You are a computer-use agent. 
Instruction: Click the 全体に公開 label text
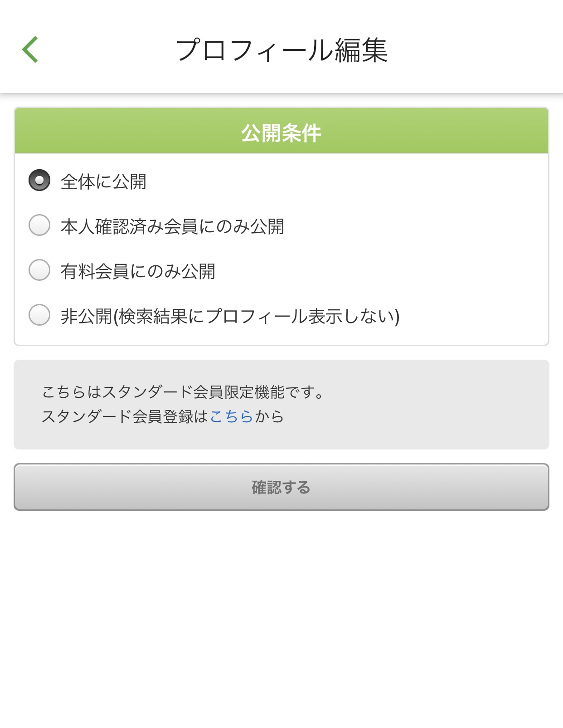pyautogui.click(x=103, y=181)
